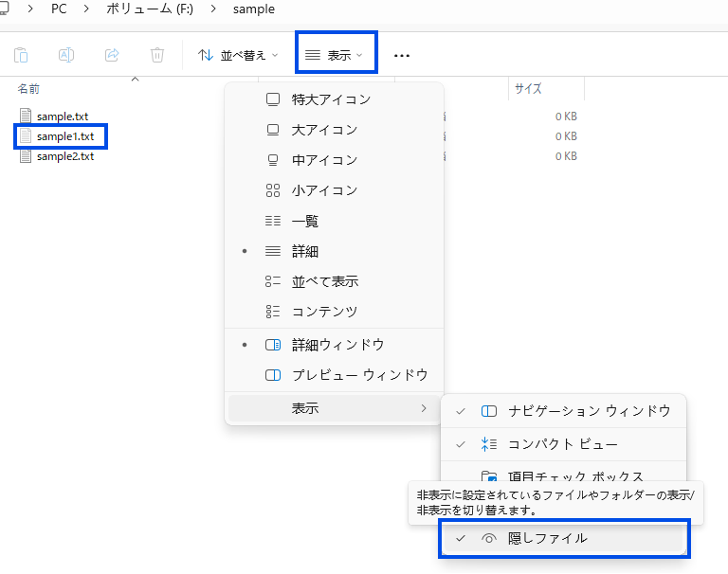Click the 隠しファイル eye icon

click(x=489, y=538)
